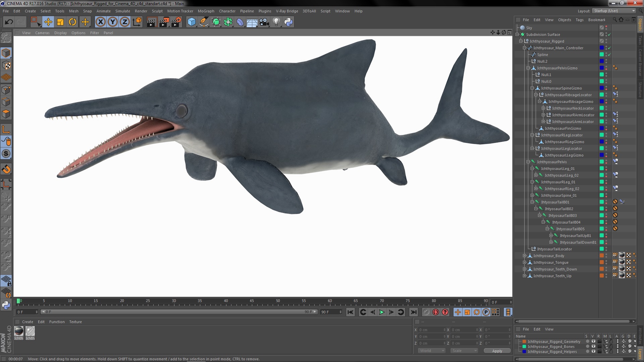The image size is (644, 362).
Task: Toggle X axis lock button
Action: coord(100,22)
